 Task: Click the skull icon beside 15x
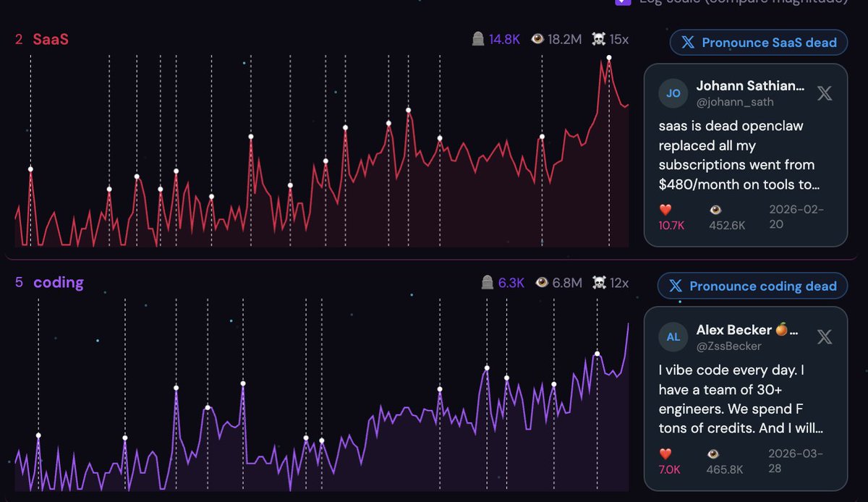[x=598, y=39]
